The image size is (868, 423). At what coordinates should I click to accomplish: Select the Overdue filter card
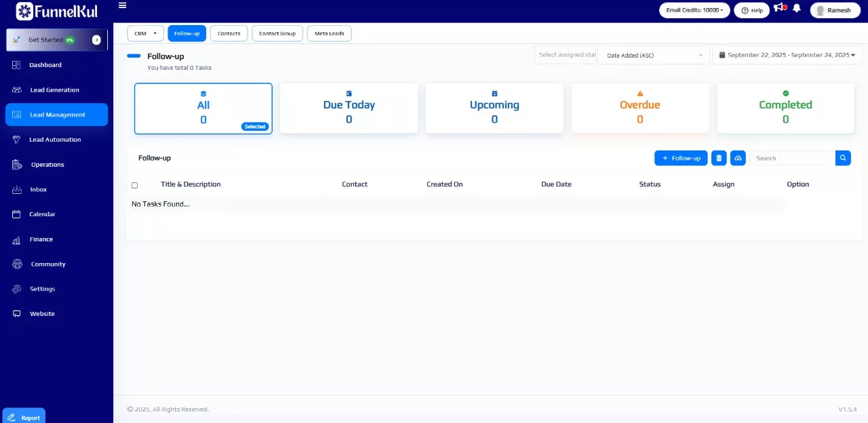(x=639, y=108)
